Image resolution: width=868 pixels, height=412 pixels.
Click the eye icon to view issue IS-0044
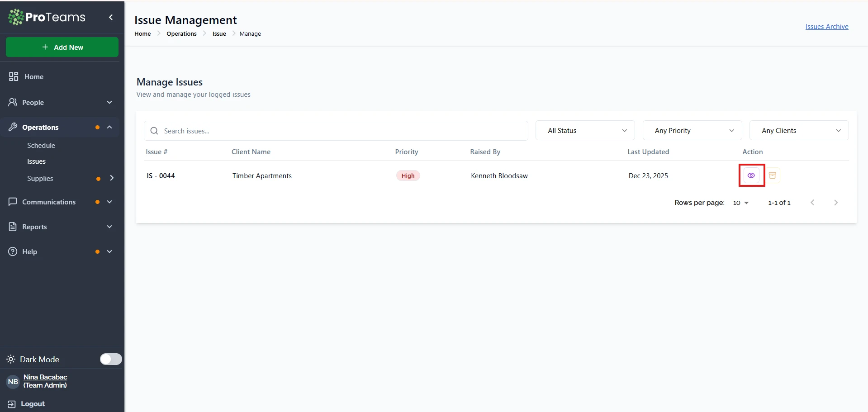(751, 175)
